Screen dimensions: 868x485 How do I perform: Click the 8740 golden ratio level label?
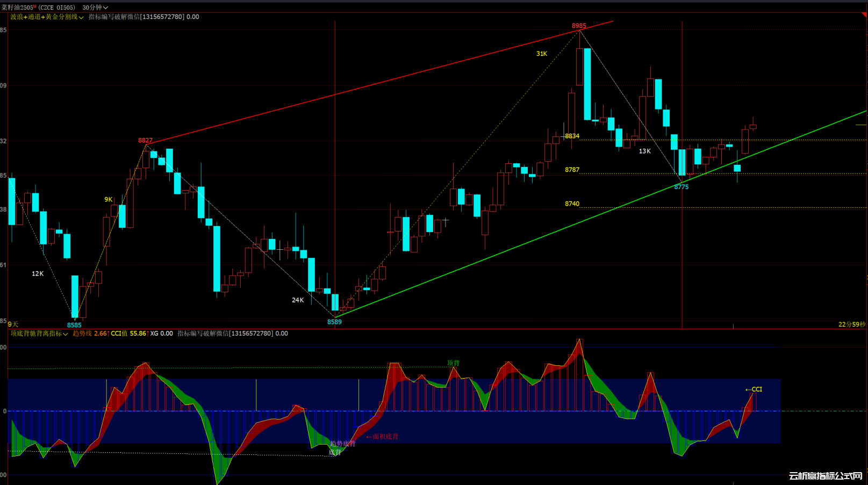click(572, 204)
